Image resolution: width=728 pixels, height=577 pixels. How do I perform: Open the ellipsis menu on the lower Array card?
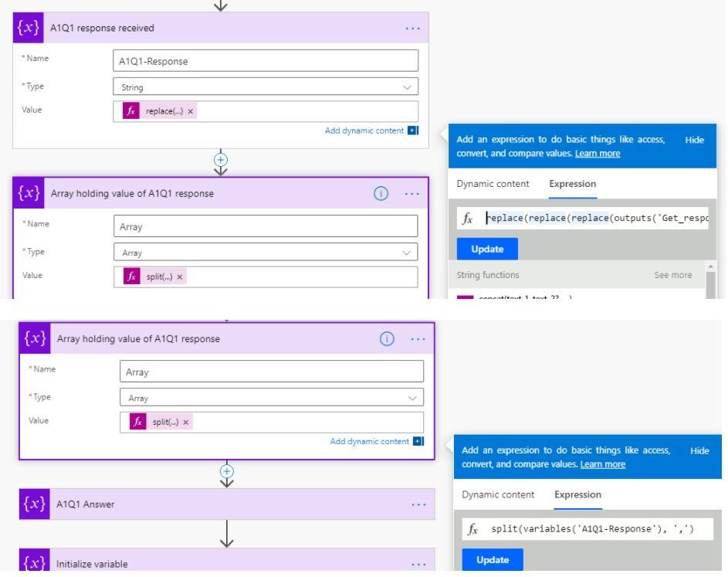tap(418, 339)
